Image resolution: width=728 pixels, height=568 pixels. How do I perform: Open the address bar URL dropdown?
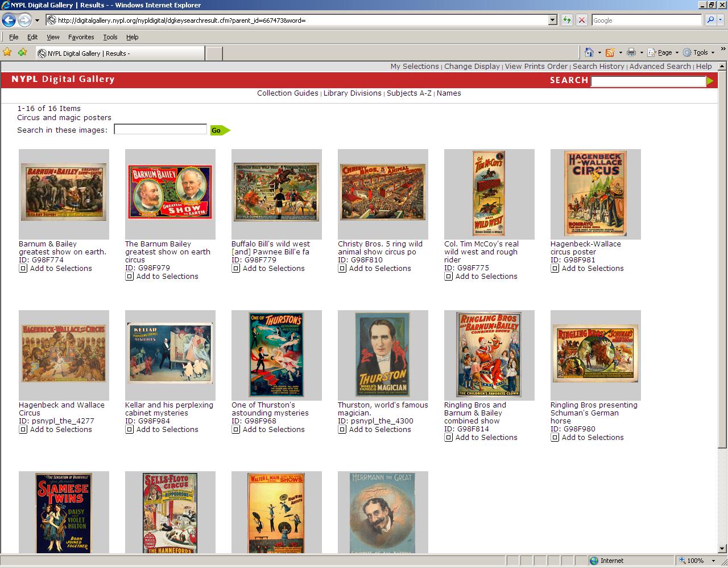[x=552, y=20]
